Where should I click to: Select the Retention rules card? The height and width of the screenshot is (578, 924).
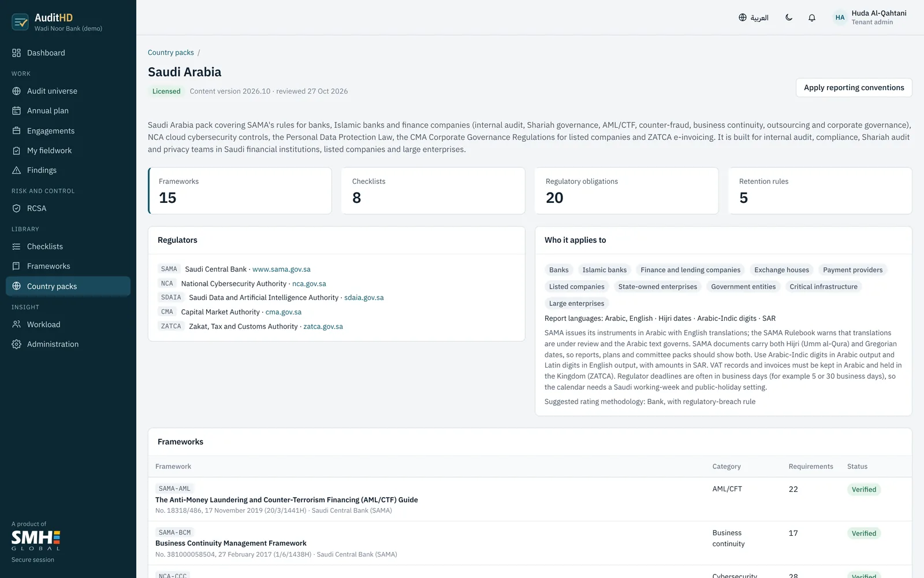820,191
